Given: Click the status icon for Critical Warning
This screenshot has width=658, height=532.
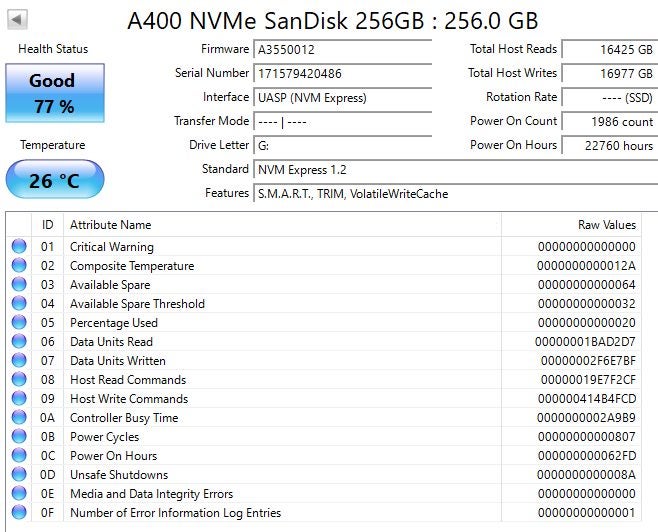Looking at the screenshot, I should (x=19, y=246).
